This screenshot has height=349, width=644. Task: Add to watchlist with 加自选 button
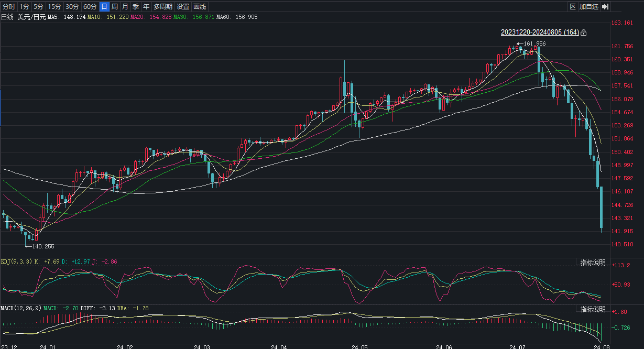pos(588,7)
